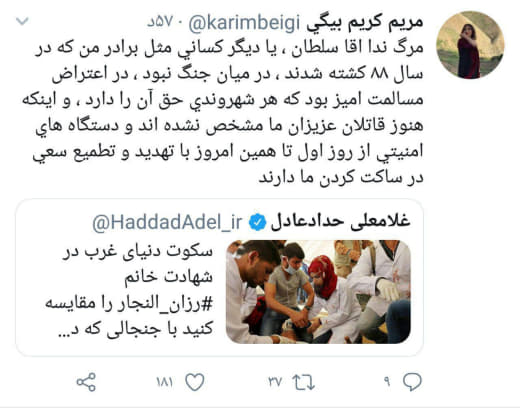Click the main tweet body text

223,113
